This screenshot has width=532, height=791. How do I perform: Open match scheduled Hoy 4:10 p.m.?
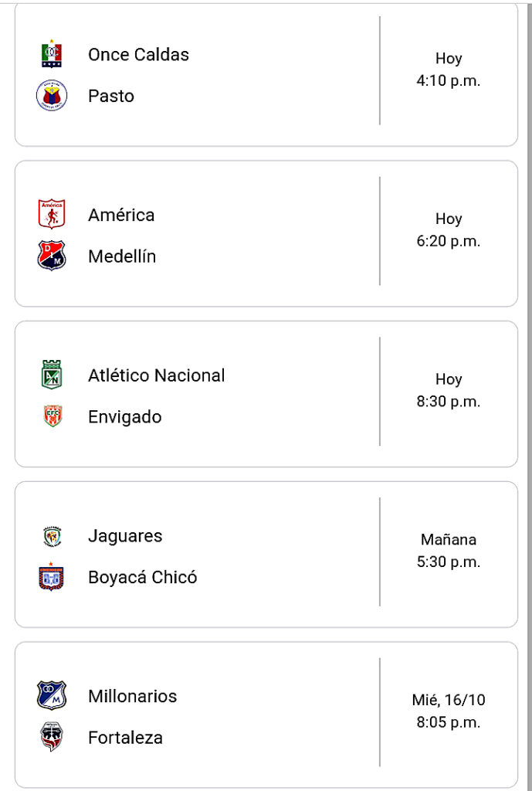tap(266, 75)
